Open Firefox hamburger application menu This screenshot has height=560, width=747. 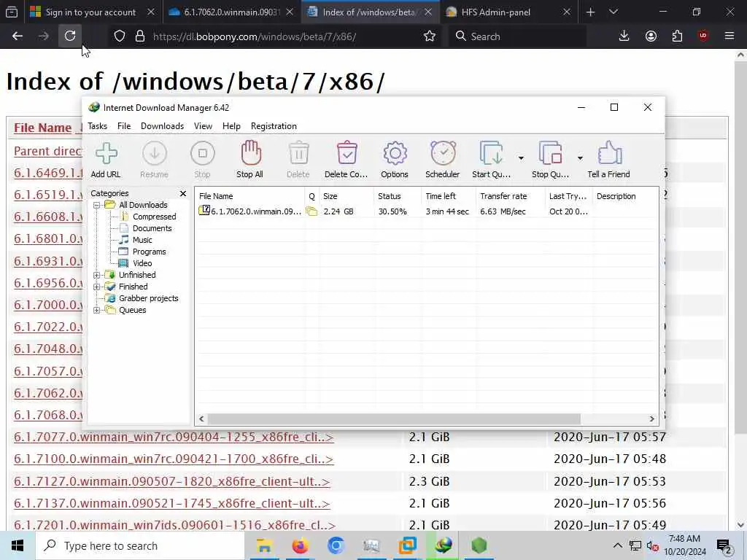tap(729, 36)
